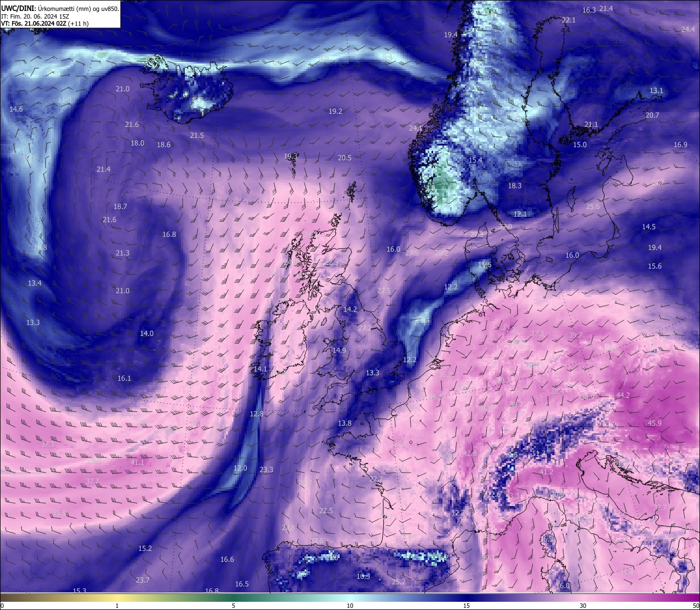Click the 41.2 value on the map
Viewport: 700px width, 610px height.
[x=546, y=472]
